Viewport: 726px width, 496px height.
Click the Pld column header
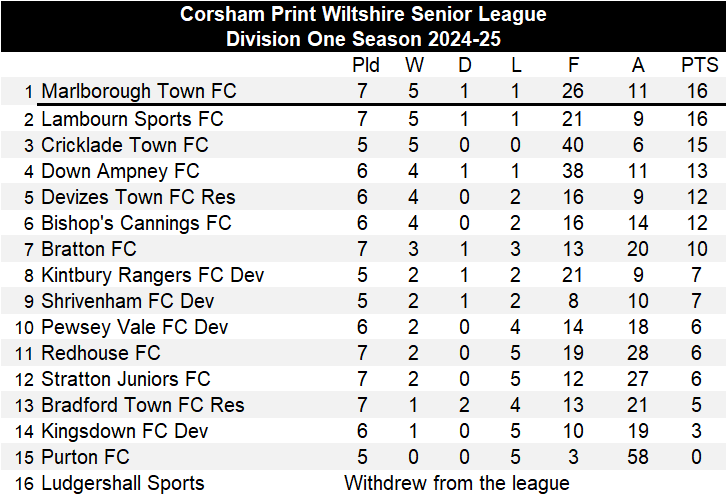tap(366, 65)
